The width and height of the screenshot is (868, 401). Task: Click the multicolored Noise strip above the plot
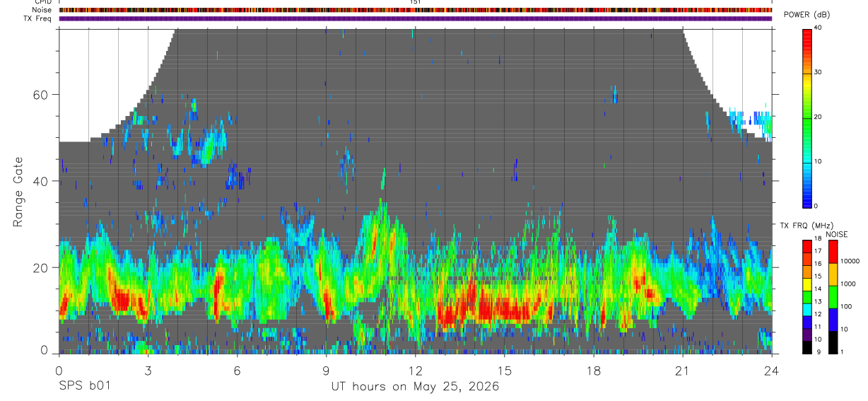[416, 10]
